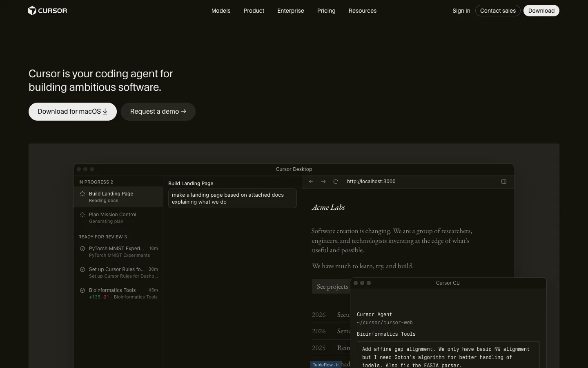This screenshot has width=588, height=368.
Task: Click the 10m timestamp on PyTorch MNIST
Action: (154, 249)
